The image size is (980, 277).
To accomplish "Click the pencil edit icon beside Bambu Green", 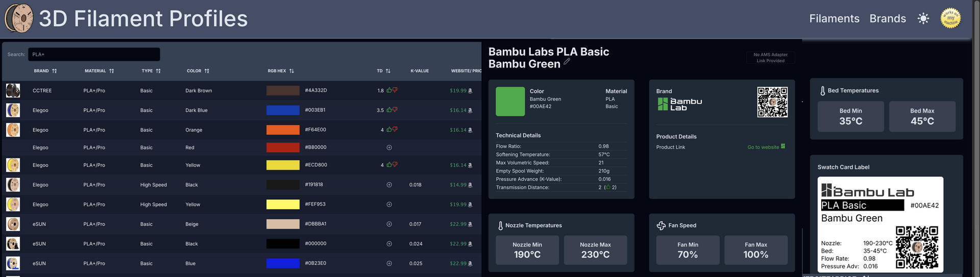I will [567, 62].
